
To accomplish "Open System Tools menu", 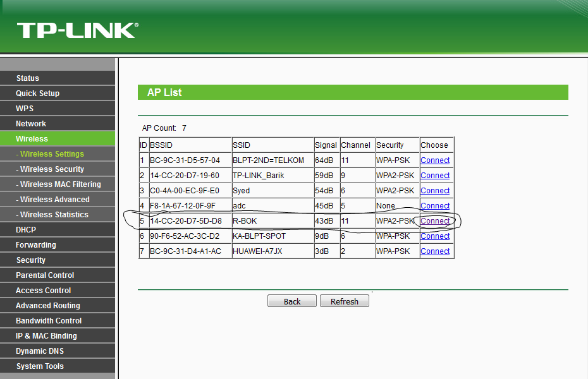I will click(x=58, y=366).
